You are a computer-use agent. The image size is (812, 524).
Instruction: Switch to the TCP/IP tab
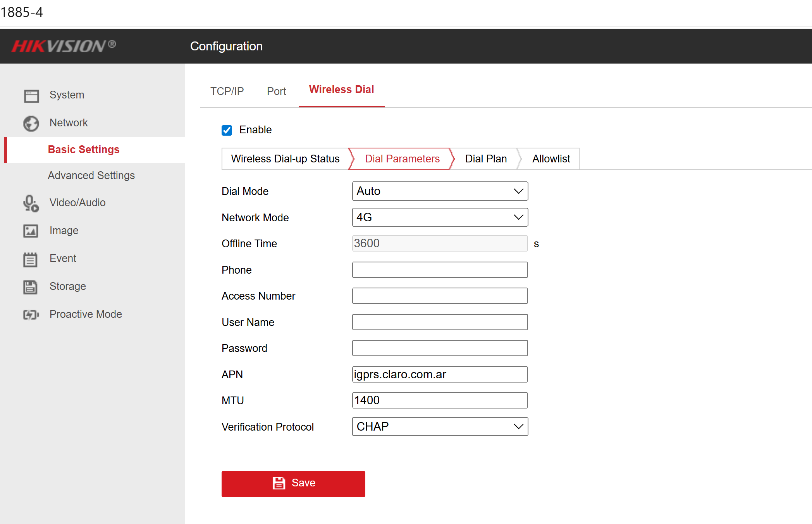[227, 91]
